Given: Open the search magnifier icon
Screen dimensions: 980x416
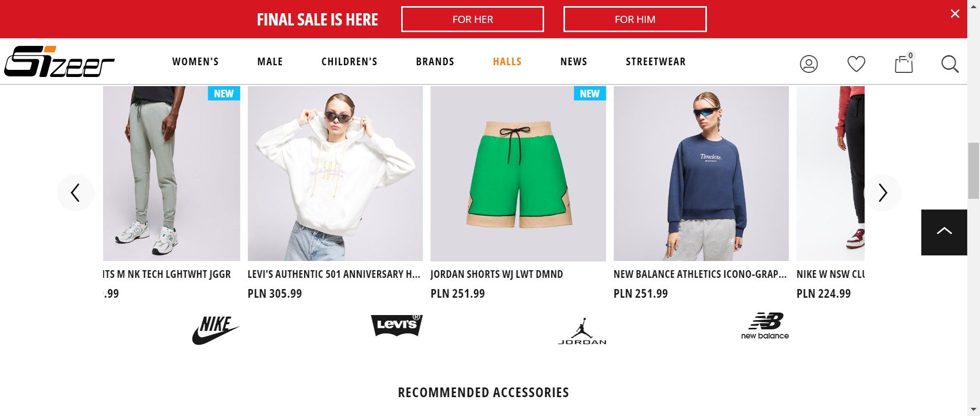Looking at the screenshot, I should click(950, 64).
